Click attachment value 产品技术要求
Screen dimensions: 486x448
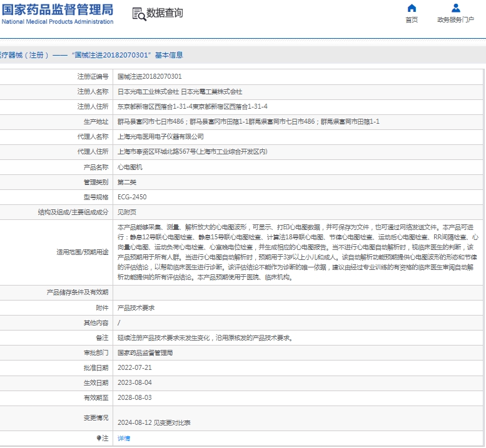[x=136, y=308]
